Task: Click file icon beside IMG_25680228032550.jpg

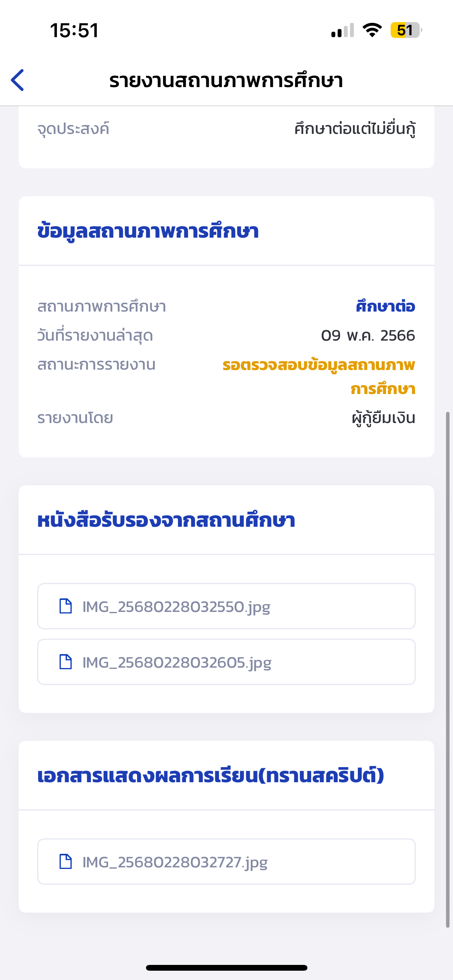Action: [65, 606]
